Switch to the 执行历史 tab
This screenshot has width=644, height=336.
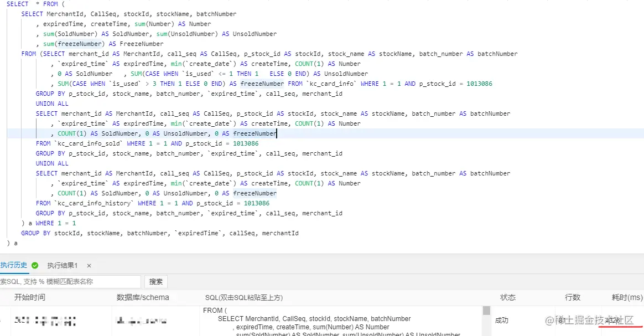pyautogui.click(x=13, y=265)
